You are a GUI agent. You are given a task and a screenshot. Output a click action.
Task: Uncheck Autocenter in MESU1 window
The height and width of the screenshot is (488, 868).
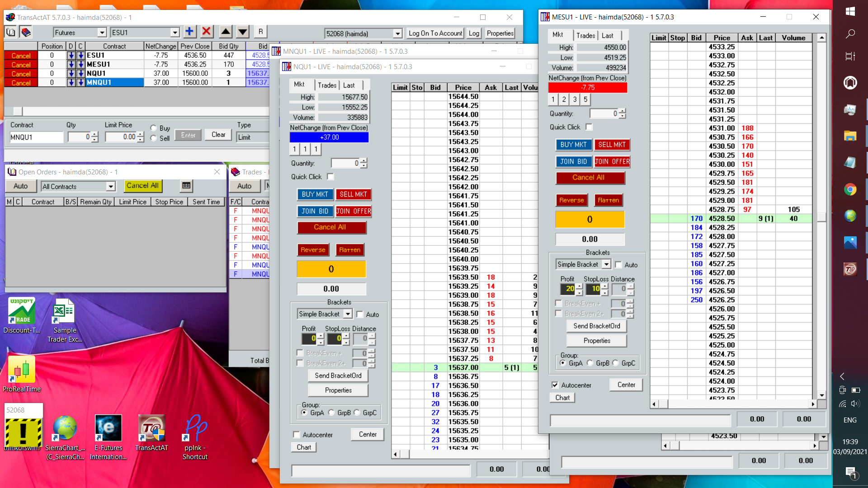pyautogui.click(x=555, y=385)
